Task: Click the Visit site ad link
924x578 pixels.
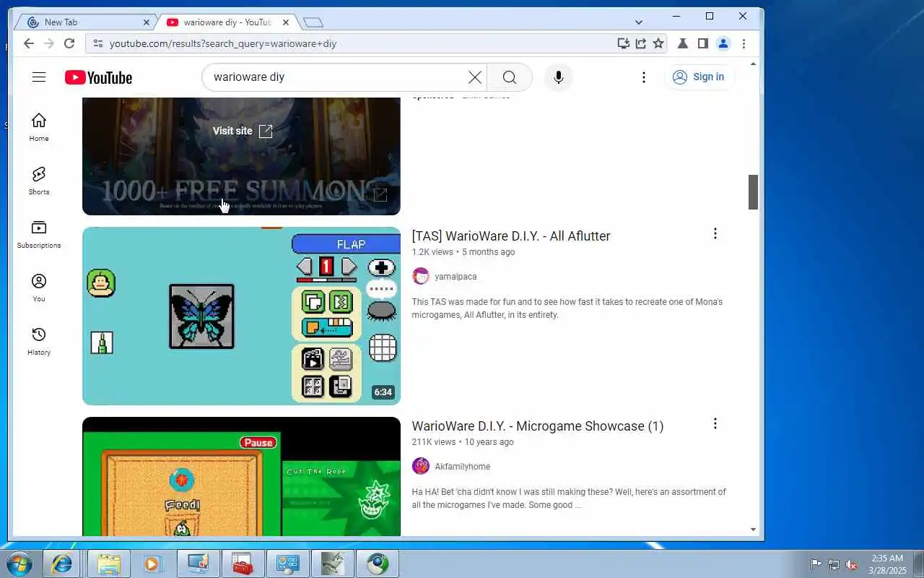Action: coord(243,131)
